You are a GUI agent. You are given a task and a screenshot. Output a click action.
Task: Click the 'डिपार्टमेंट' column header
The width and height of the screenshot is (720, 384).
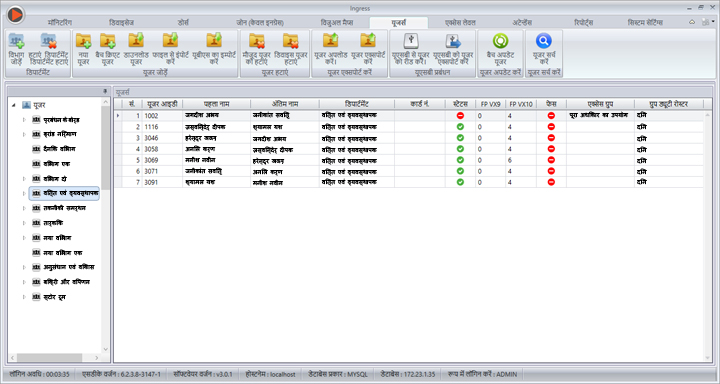pos(357,104)
